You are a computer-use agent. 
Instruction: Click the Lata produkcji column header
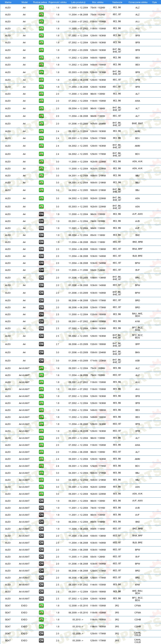coord(78,2)
